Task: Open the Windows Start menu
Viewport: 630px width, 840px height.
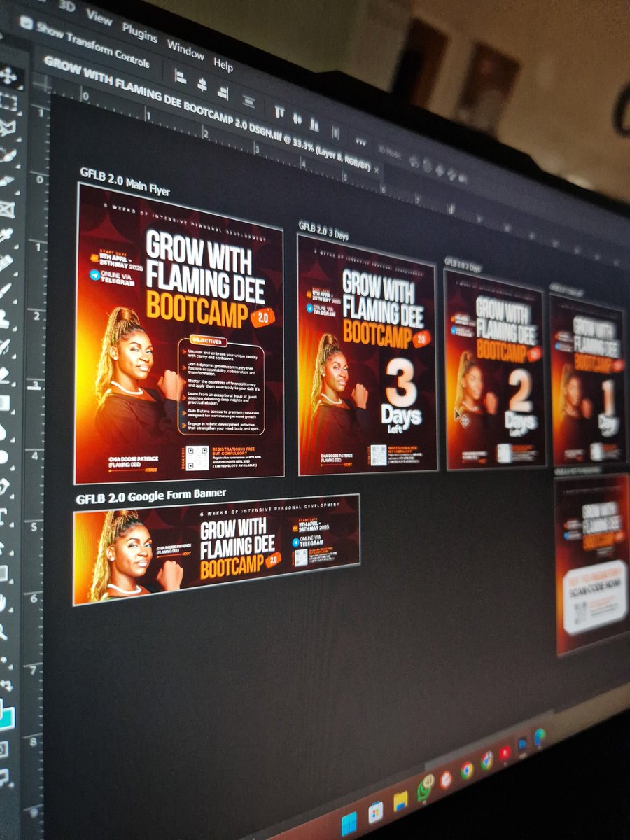Action: (349, 823)
